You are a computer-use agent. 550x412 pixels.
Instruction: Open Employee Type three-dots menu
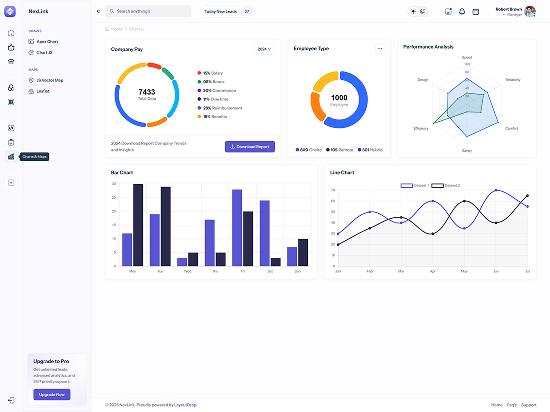pyautogui.click(x=380, y=48)
